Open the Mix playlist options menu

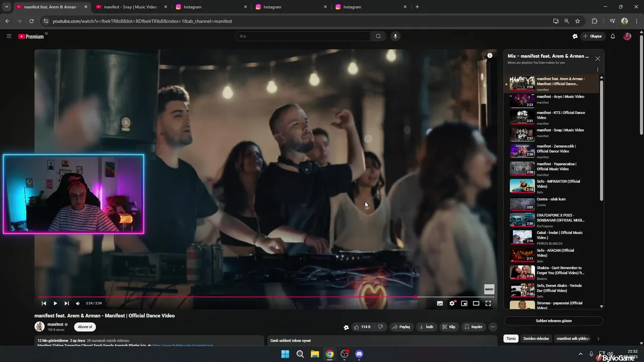coord(598,69)
